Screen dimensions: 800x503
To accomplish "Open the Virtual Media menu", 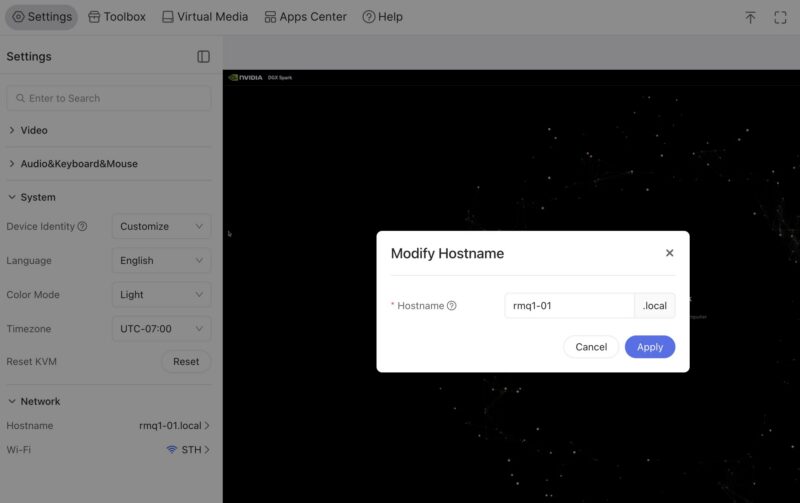I will (x=205, y=17).
